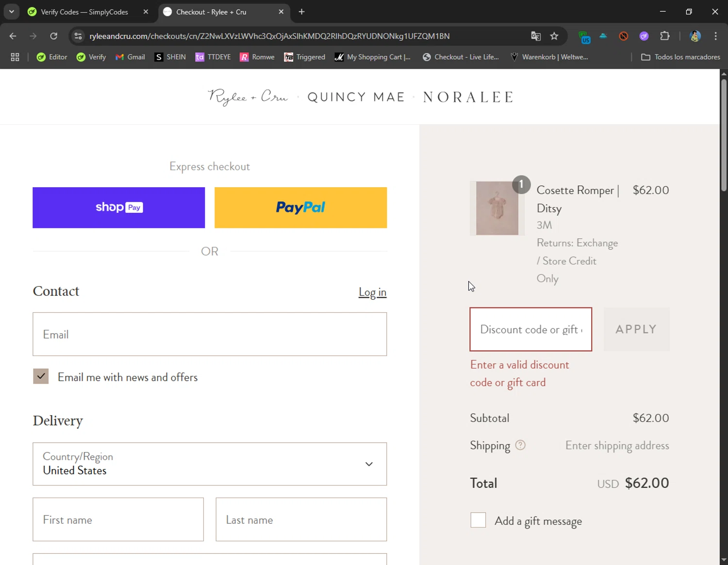
Task: Click the Cosette Romper product thumbnail
Action: (497, 208)
